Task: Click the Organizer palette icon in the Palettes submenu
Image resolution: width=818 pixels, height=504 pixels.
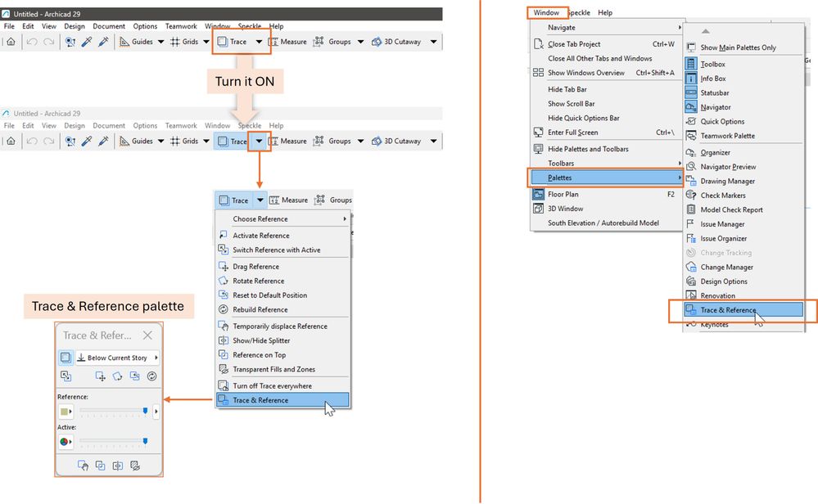Action: click(691, 152)
